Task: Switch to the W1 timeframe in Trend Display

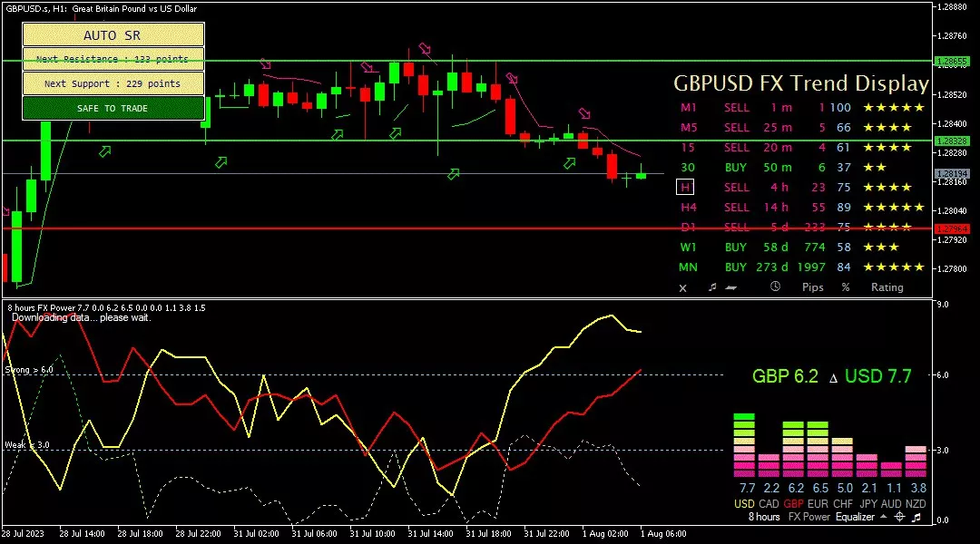Action: pos(688,248)
